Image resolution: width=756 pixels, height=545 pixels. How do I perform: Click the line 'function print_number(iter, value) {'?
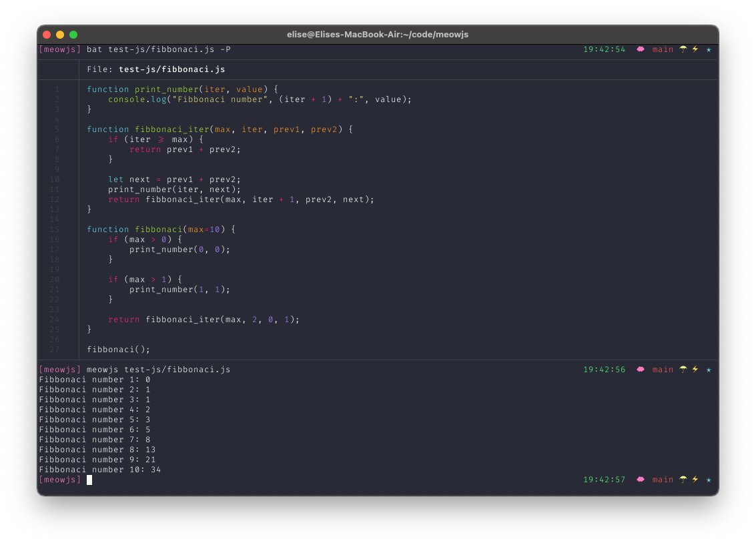[182, 89]
